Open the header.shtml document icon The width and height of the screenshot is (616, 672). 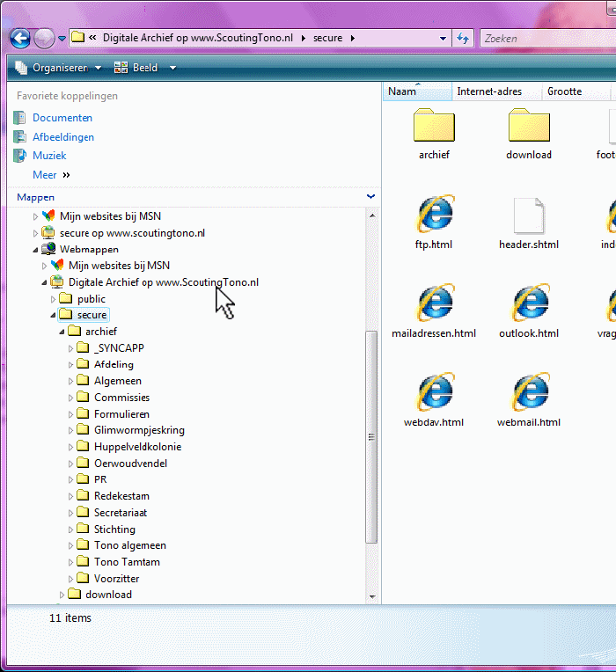coord(529,215)
